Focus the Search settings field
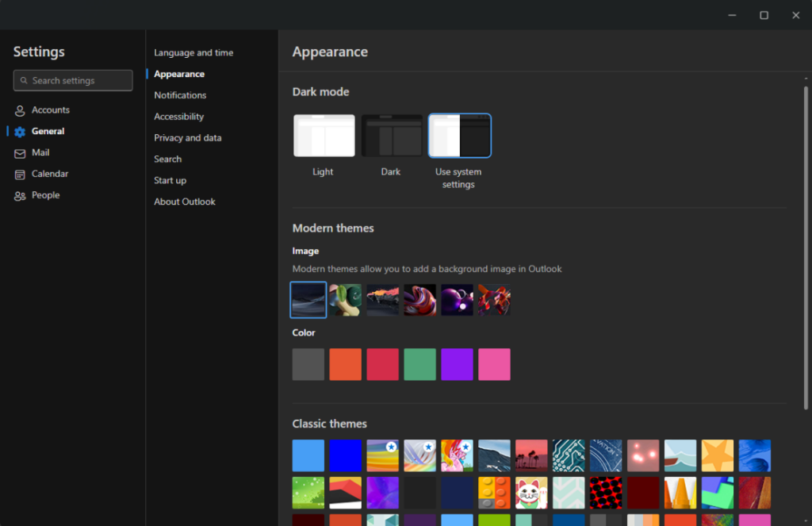812x526 pixels. click(x=73, y=80)
